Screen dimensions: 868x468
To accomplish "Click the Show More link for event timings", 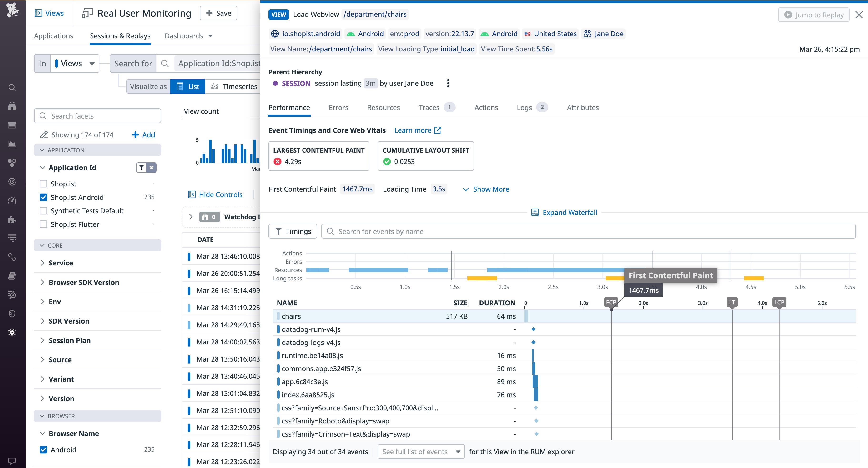I will tap(490, 189).
